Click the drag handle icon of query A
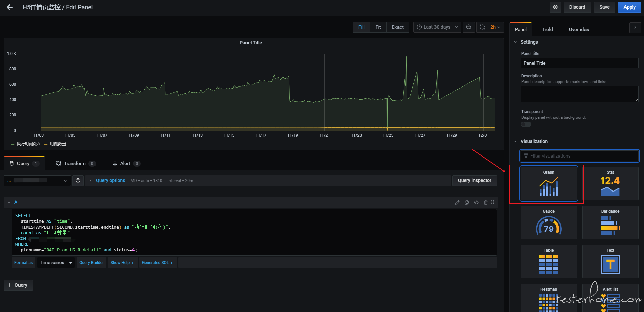Viewport: 644px width, 312px height. tap(493, 202)
